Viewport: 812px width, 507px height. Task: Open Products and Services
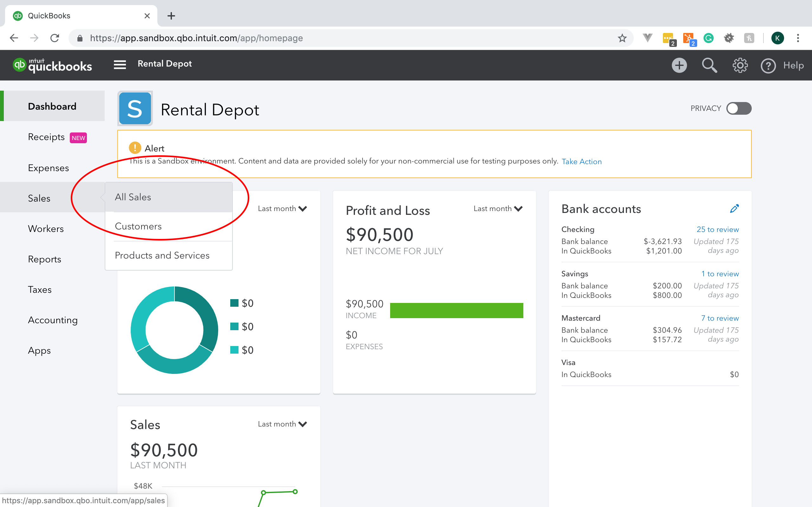[x=162, y=255]
